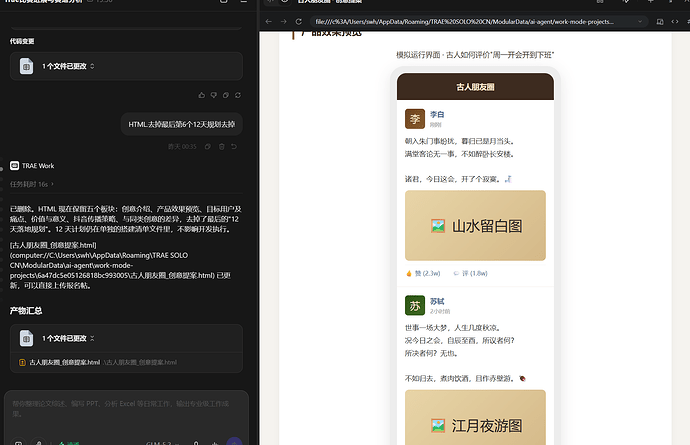The height and width of the screenshot is (445, 690).
Task: Regenerate the response with the refresh icon
Action: tap(238, 95)
